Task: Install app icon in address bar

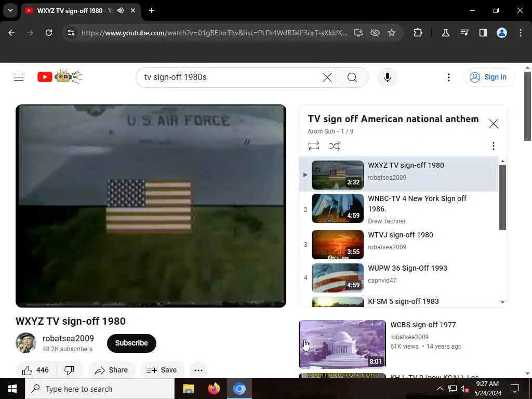Action: 358,33
